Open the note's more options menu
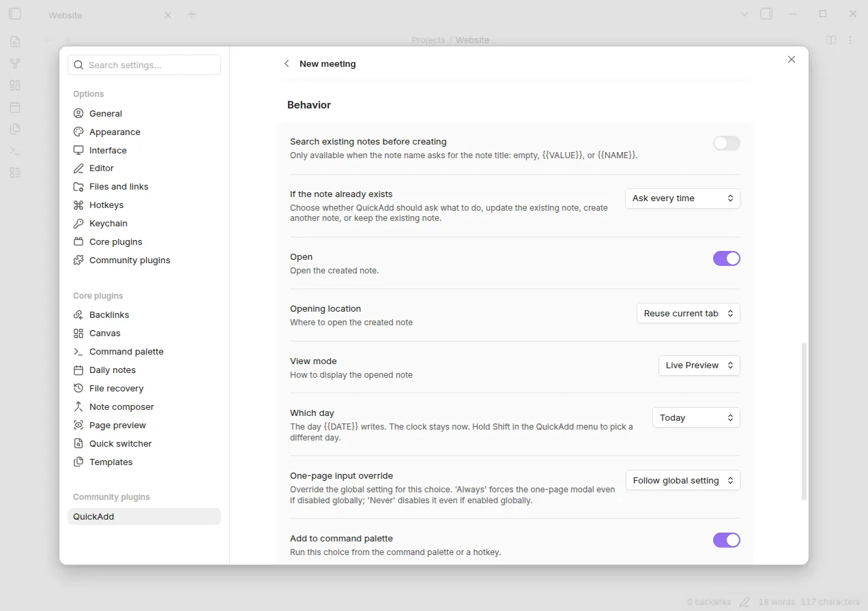Screen dimensions: 868x611 point(850,40)
